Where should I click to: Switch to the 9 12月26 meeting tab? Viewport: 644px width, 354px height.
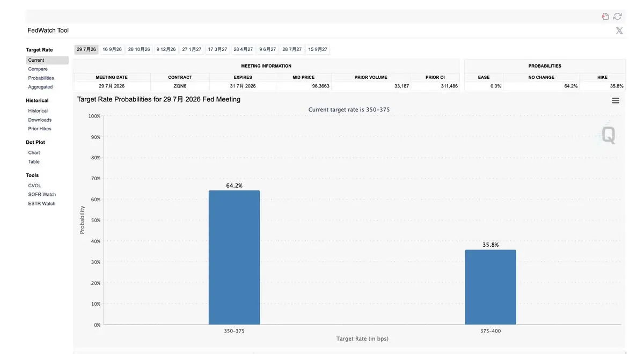(166, 49)
